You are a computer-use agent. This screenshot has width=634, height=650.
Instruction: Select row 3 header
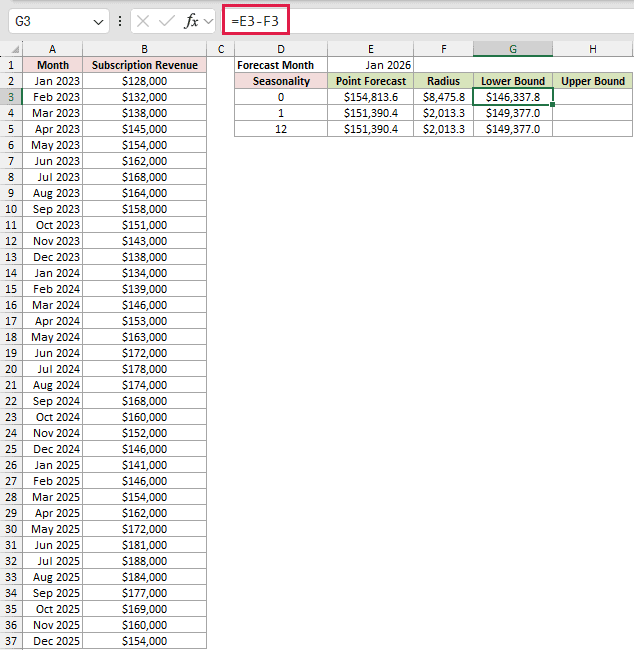coord(11,97)
